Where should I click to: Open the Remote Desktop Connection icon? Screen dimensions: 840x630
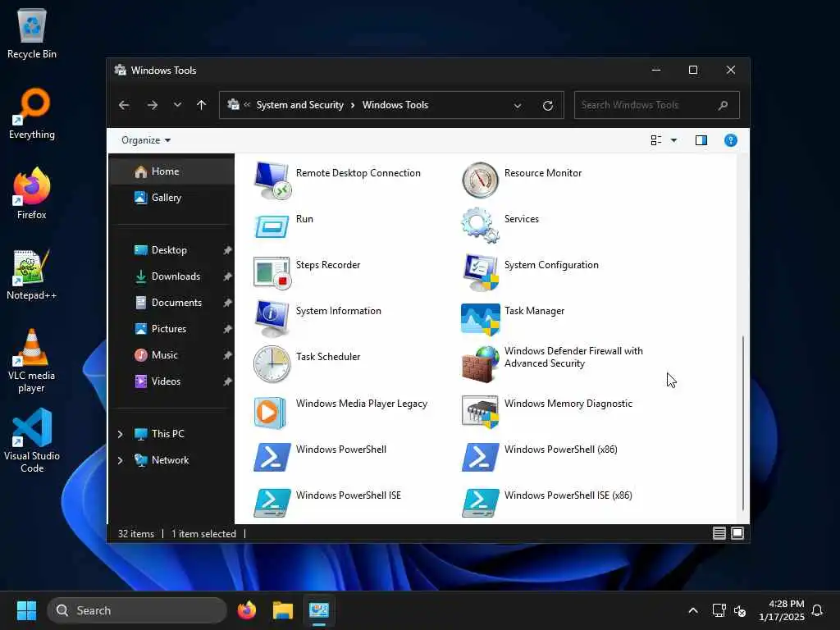click(272, 180)
